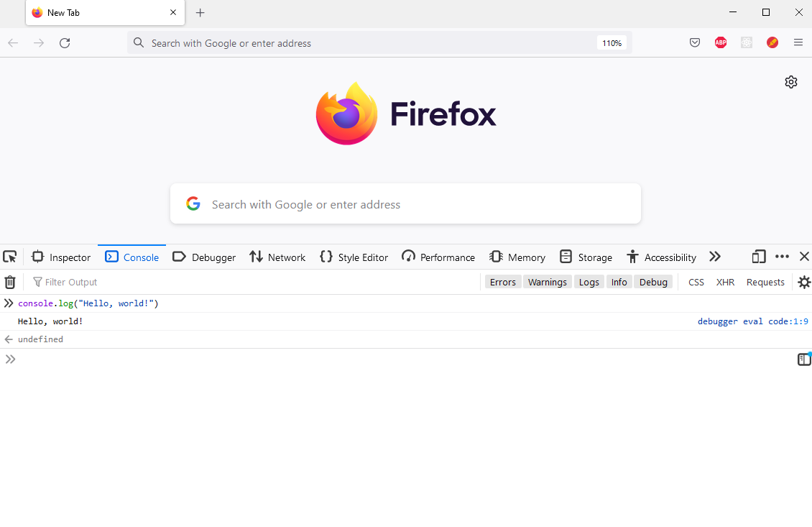
Task: Maximize the Firefox window
Action: (766, 12)
